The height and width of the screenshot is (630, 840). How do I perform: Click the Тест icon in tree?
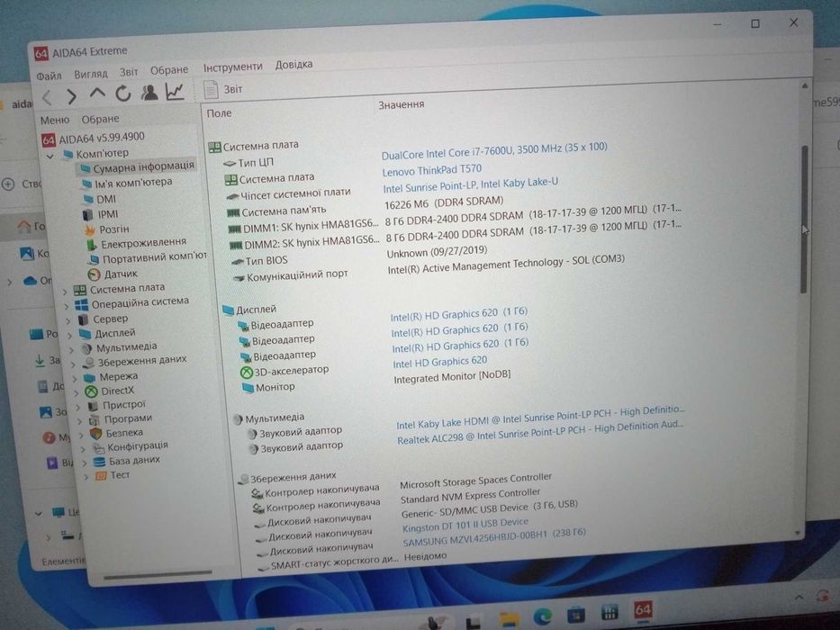101,475
